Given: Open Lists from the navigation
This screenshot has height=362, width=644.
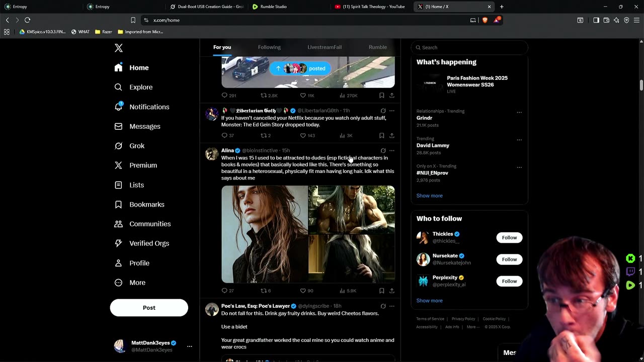Looking at the screenshot, I should click(x=129, y=185).
